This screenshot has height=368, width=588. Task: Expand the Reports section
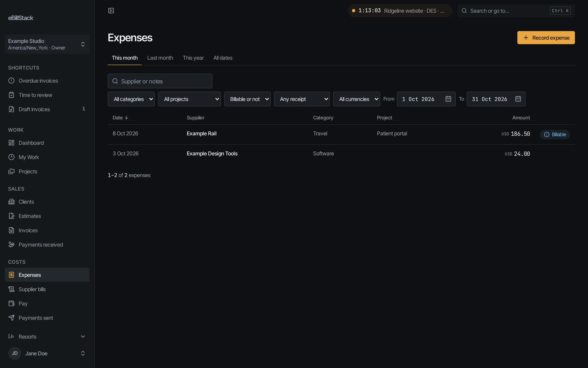click(47, 337)
